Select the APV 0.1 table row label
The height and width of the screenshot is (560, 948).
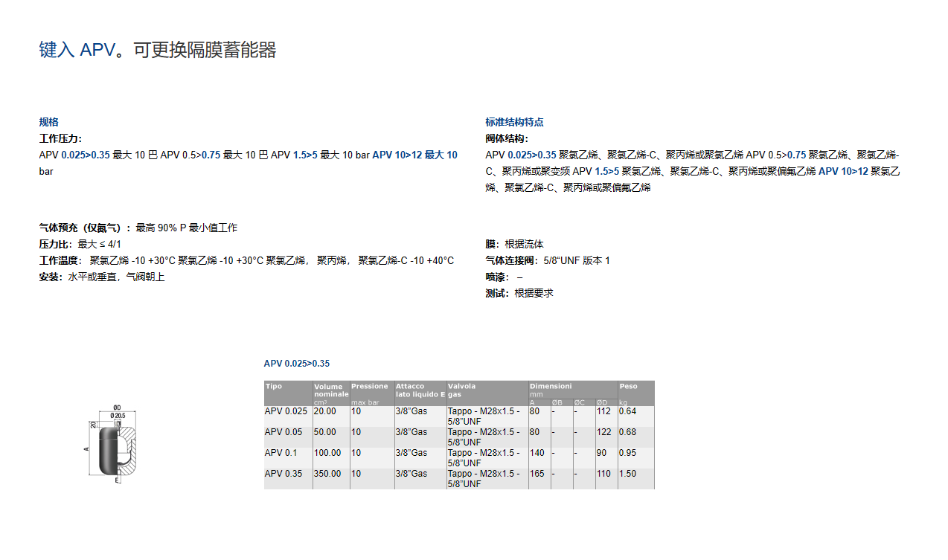281,453
